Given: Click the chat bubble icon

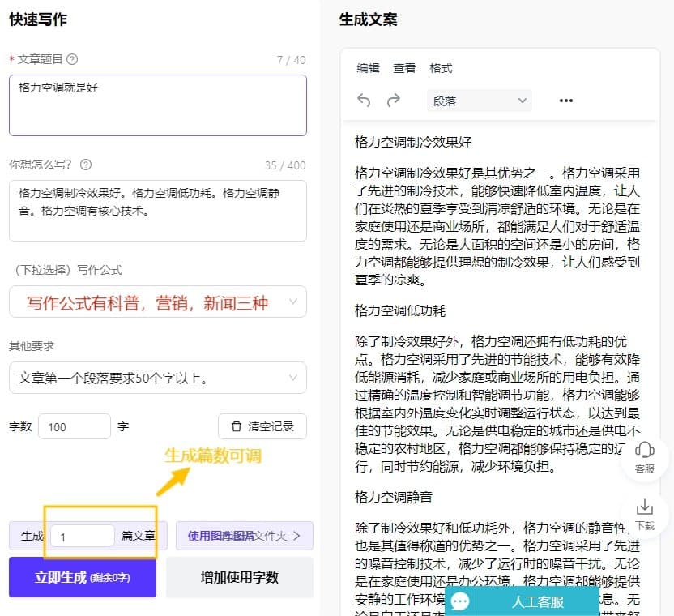Looking at the screenshot, I should tap(460, 601).
